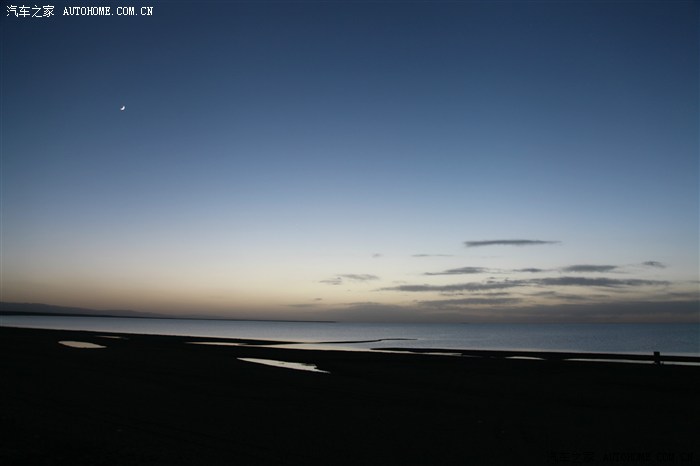
Task: Select the silhouetted figure on the right shoreline
Action: (656, 356)
